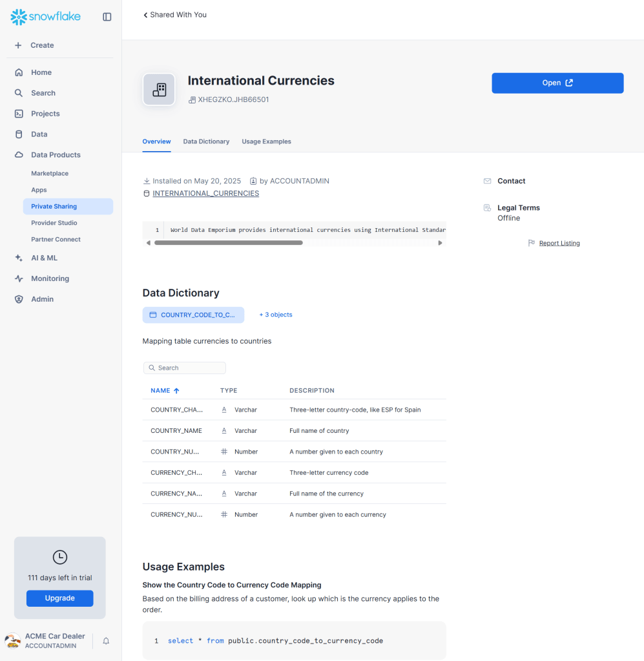Click the blue Open button
Screen dimensions: 644x661
point(557,83)
